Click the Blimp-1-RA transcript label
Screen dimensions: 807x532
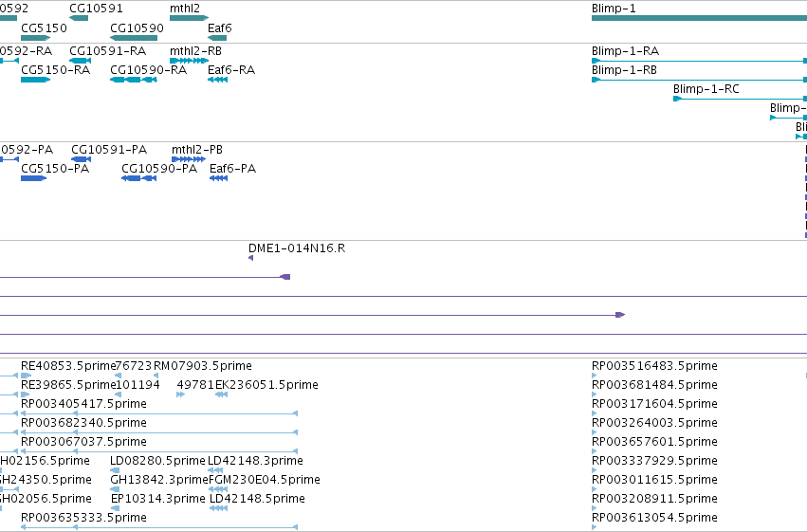(625, 51)
